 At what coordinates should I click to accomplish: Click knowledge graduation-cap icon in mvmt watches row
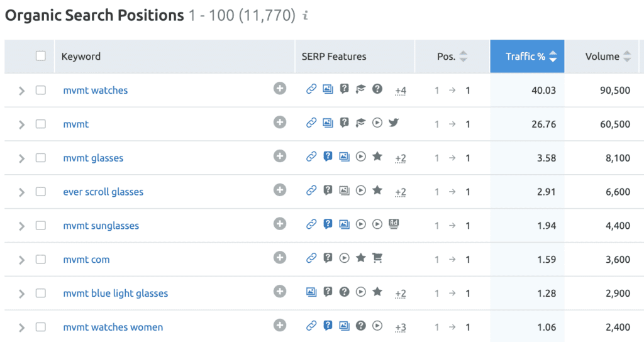click(x=360, y=89)
